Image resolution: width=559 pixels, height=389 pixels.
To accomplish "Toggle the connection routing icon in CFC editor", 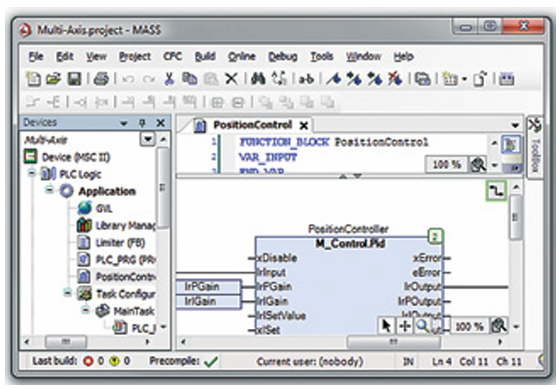I will [496, 191].
